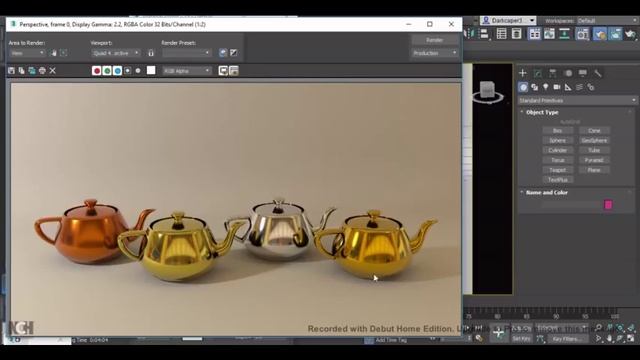640x360 pixels.
Task: Click the Pan View hand icon
Action: (609, 338)
